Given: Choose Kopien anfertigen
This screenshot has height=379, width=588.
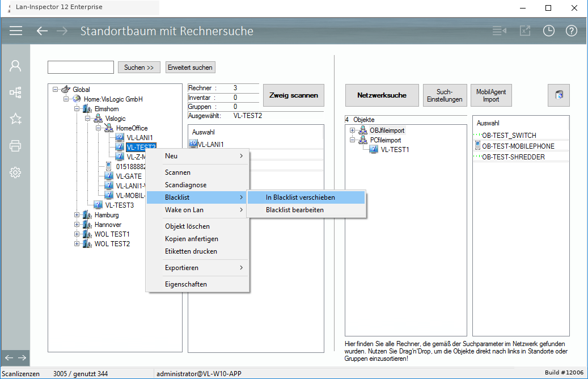Looking at the screenshot, I should tap(197, 239).
